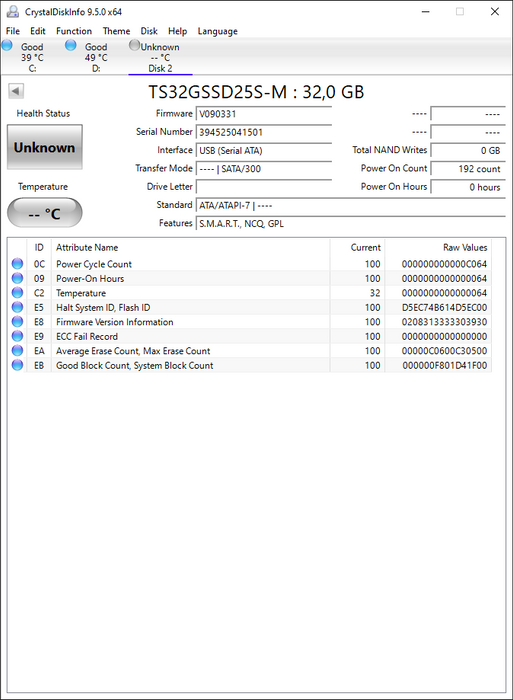The image size is (513, 700).
Task: Open the Disk menu
Action: [x=149, y=31]
